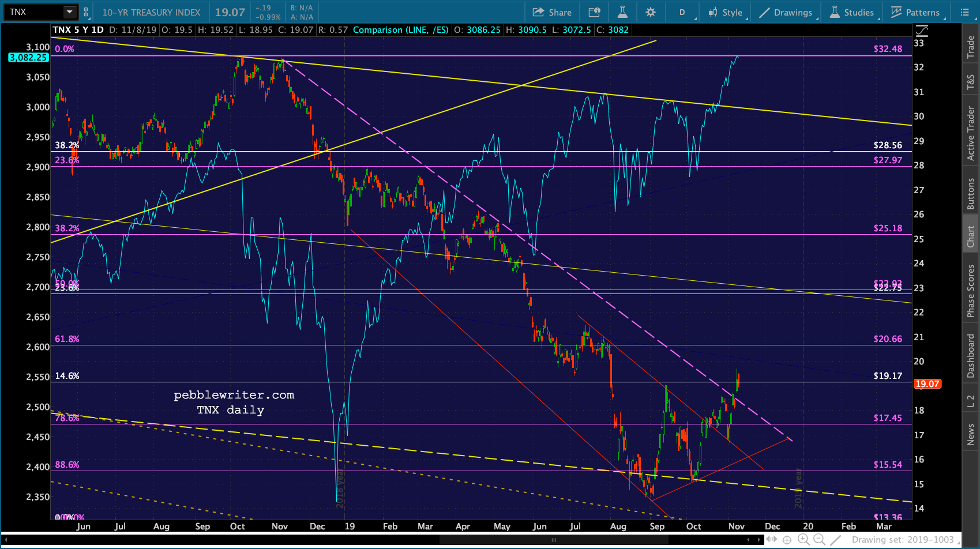
Task: Open the quote details info icon
Action: pyautogui.click(x=594, y=12)
